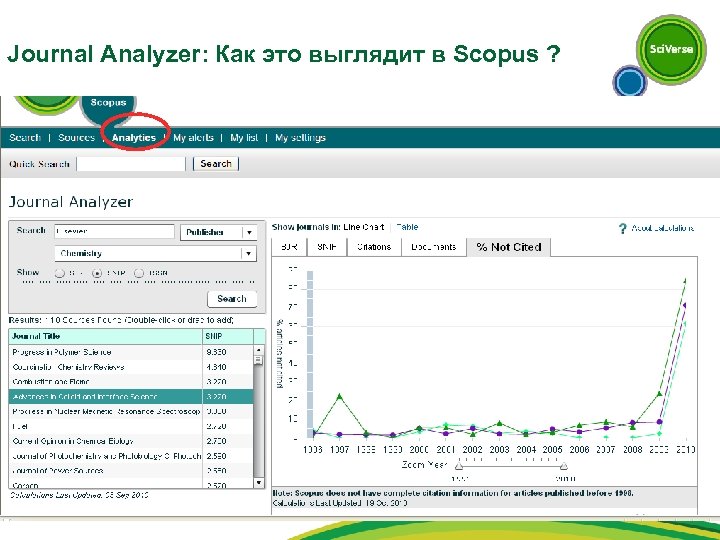The image size is (720, 540).
Task: Select the Carbon journal row
Action: (x=131, y=484)
